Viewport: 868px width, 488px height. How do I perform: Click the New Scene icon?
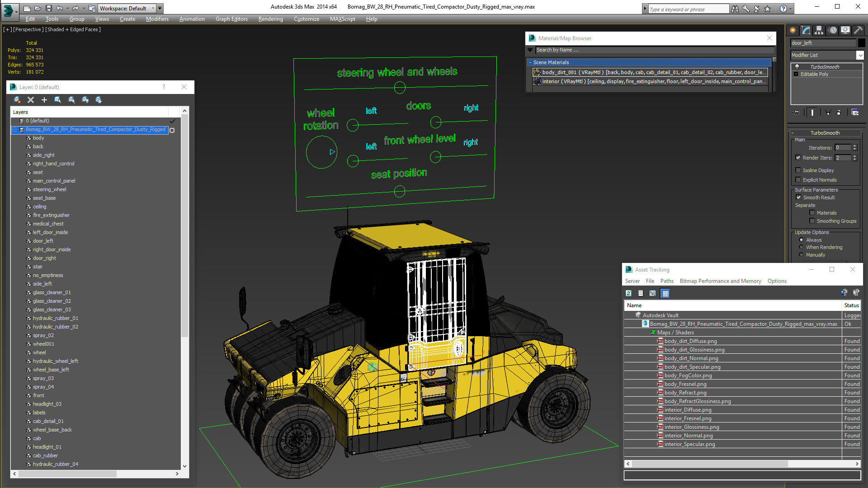point(27,8)
